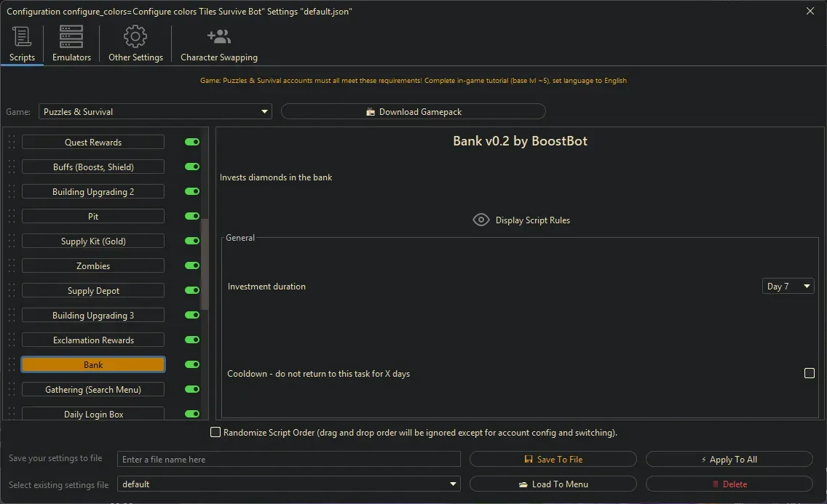Check Randomize Script Order
Image resolution: width=827 pixels, height=504 pixels.
point(215,432)
